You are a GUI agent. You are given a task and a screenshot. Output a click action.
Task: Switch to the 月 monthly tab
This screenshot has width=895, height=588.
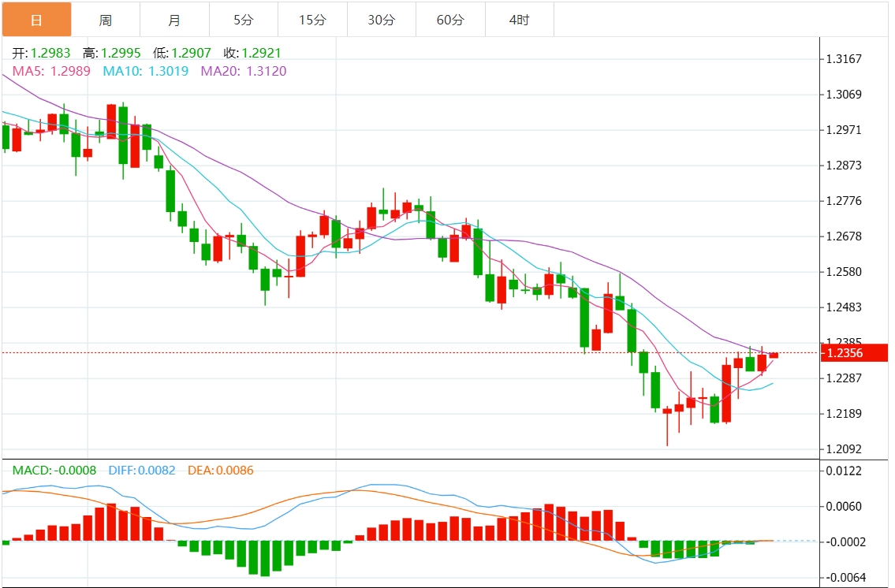pyautogui.click(x=174, y=20)
